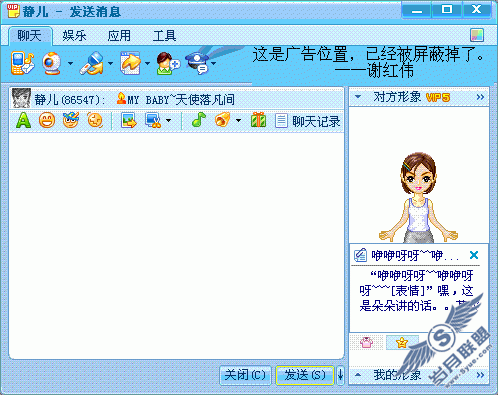This screenshot has height=395, width=498.
Task: Click the invite friends group icon
Action: (168, 63)
